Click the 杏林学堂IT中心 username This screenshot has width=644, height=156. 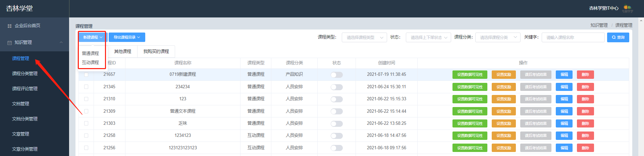604,8
